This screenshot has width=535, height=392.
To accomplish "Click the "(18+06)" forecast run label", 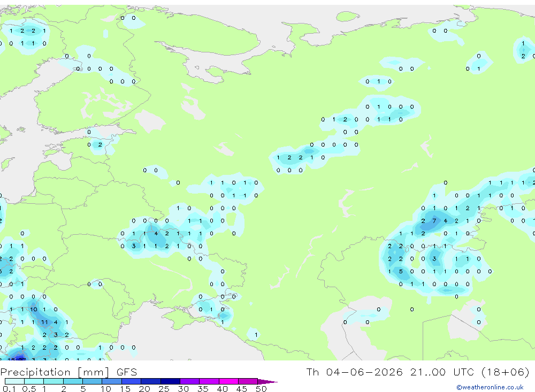I will click(506, 372).
